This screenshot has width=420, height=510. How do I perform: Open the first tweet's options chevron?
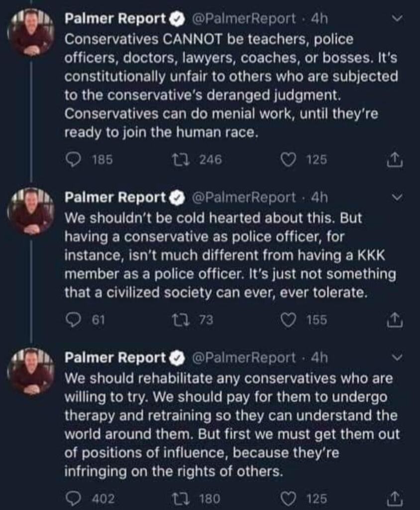point(397,19)
